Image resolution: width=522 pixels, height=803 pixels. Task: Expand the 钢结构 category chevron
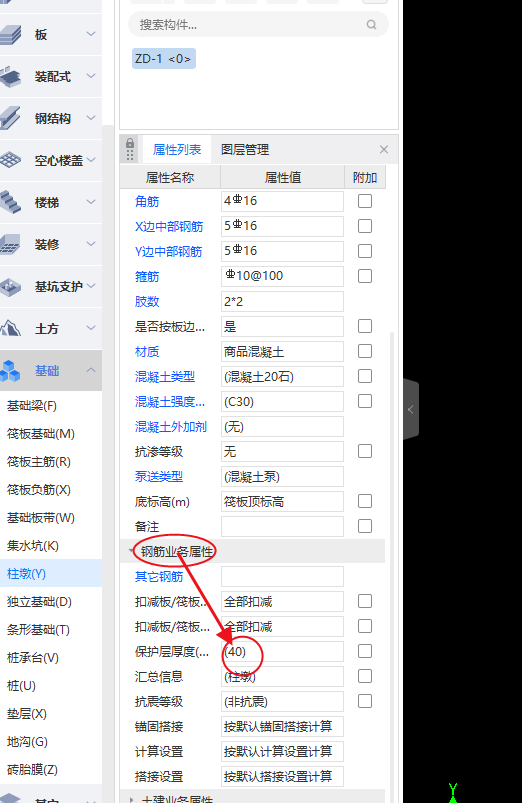click(91, 118)
